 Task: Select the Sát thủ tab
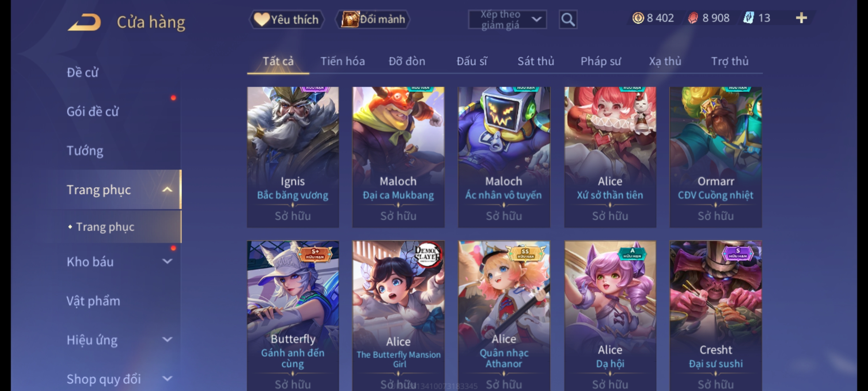click(x=536, y=61)
